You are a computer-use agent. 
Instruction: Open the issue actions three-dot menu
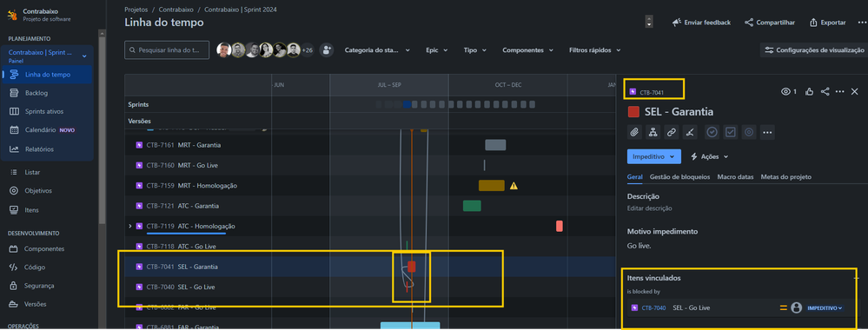[x=840, y=91]
